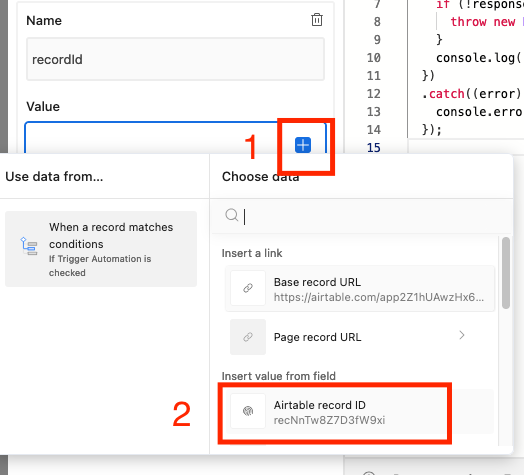Screen dimensions: 524x475
Task: Click line number 15 in code editor
Action: [374, 147]
